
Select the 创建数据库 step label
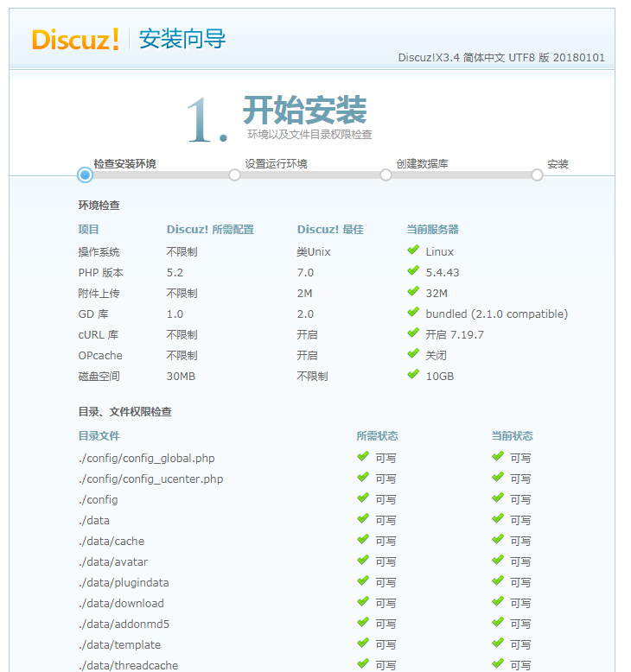[422, 164]
